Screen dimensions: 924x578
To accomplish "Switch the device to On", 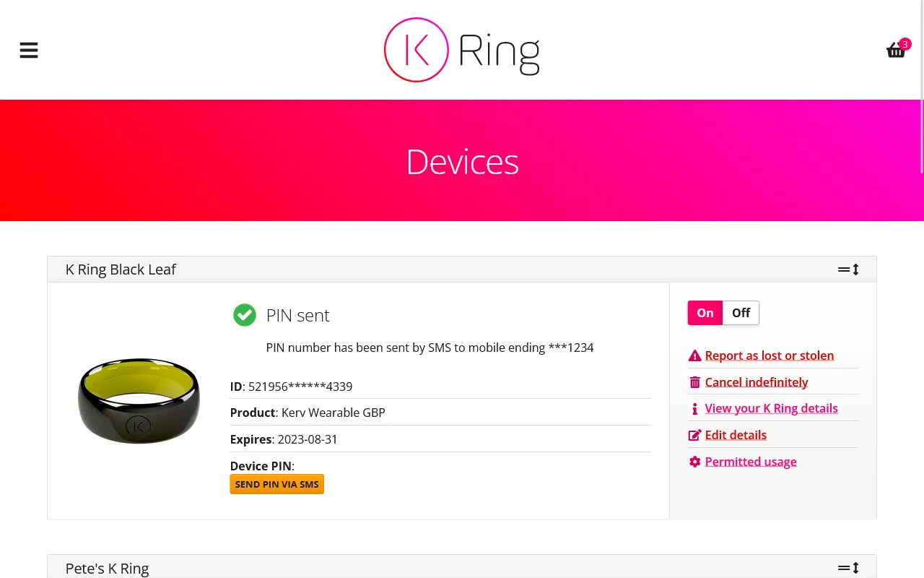I will [x=705, y=313].
